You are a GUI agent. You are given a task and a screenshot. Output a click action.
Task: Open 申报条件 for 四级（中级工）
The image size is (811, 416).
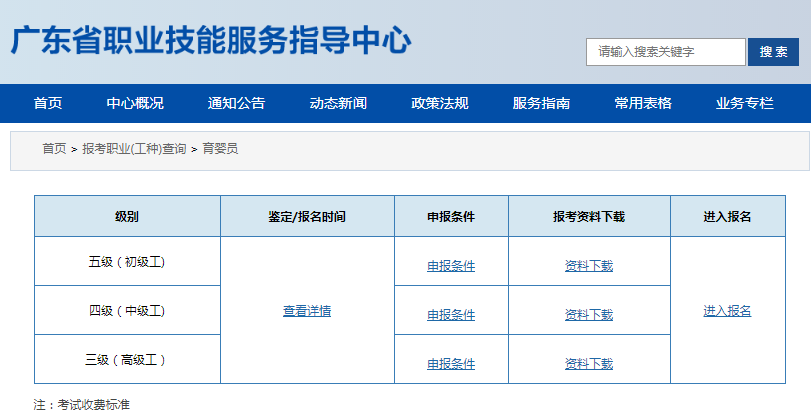[x=451, y=315]
